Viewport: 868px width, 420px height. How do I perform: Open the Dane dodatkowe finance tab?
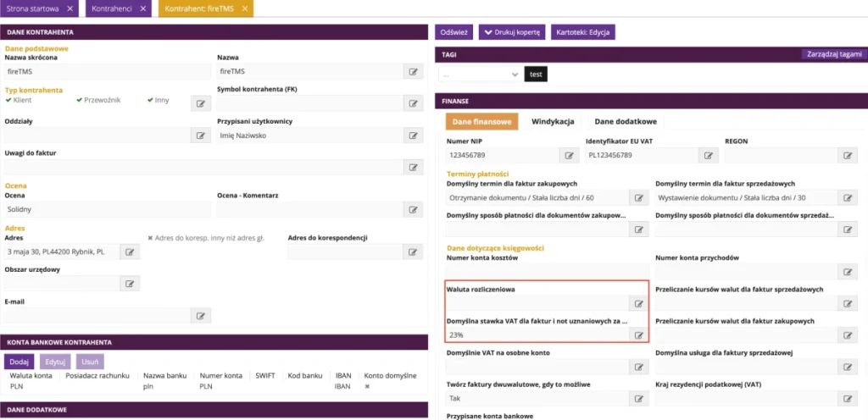click(x=626, y=122)
